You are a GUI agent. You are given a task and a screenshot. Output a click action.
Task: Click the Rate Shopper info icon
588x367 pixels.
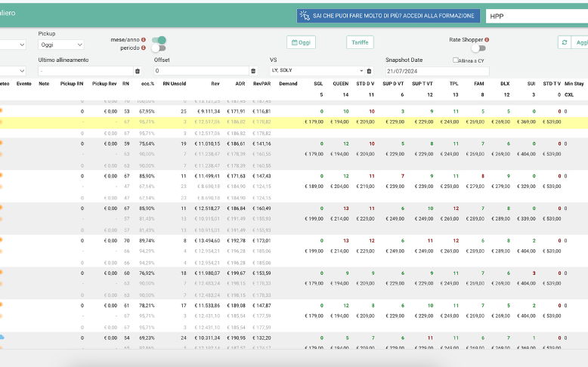pos(487,39)
